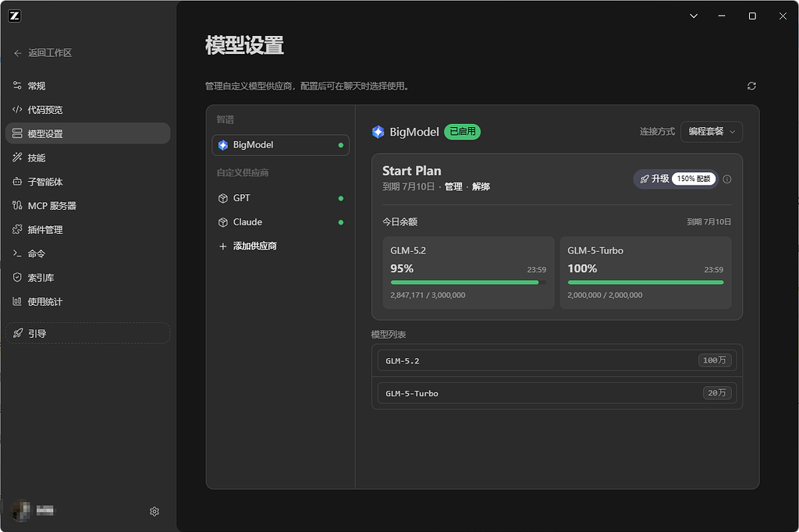Select the Claude custom provider

[280, 222]
